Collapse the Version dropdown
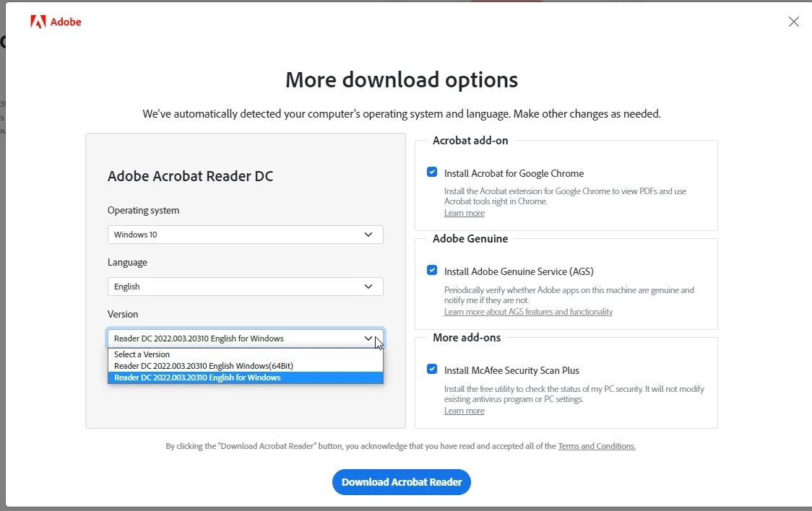Screen dimensions: 812x511 [x=246, y=339]
